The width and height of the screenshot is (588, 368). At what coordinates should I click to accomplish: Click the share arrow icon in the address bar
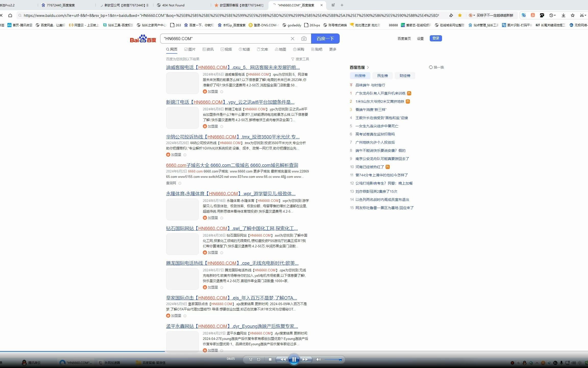click(451, 15)
